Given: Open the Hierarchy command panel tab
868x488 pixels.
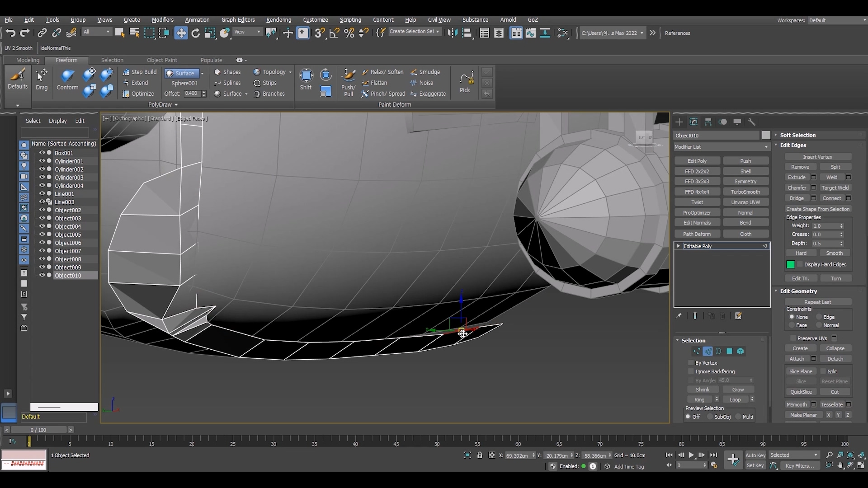Looking at the screenshot, I should 708,122.
